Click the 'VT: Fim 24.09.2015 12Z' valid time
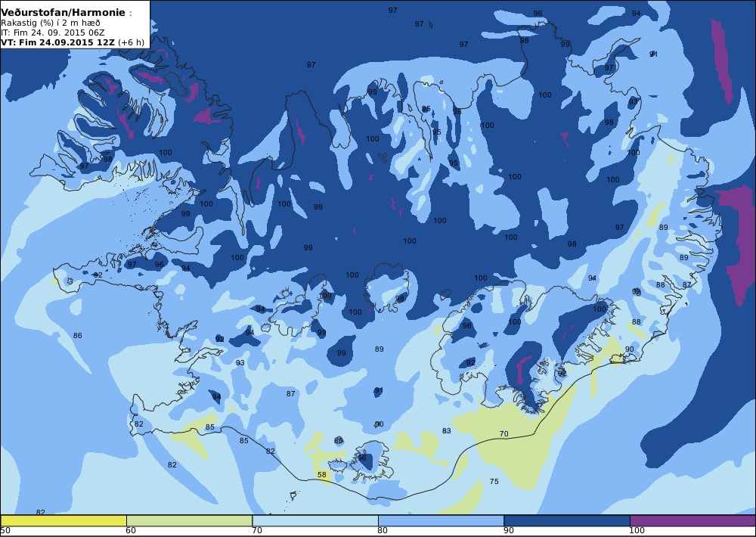This screenshot has height=537, width=756. (58, 42)
